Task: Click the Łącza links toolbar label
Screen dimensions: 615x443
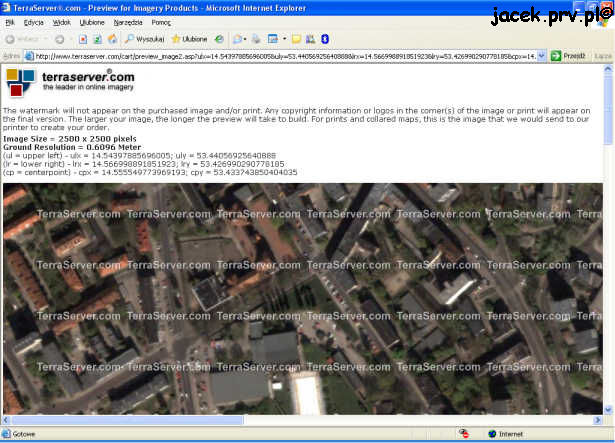Action: point(603,56)
